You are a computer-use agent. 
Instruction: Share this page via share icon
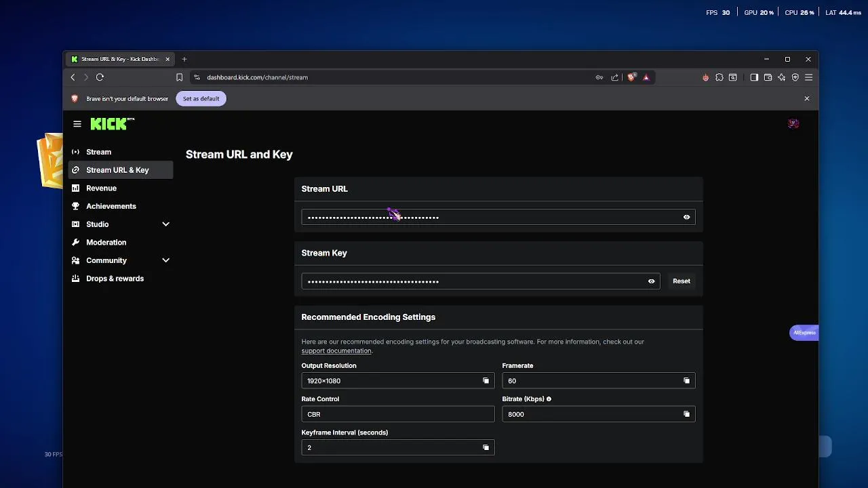[614, 77]
